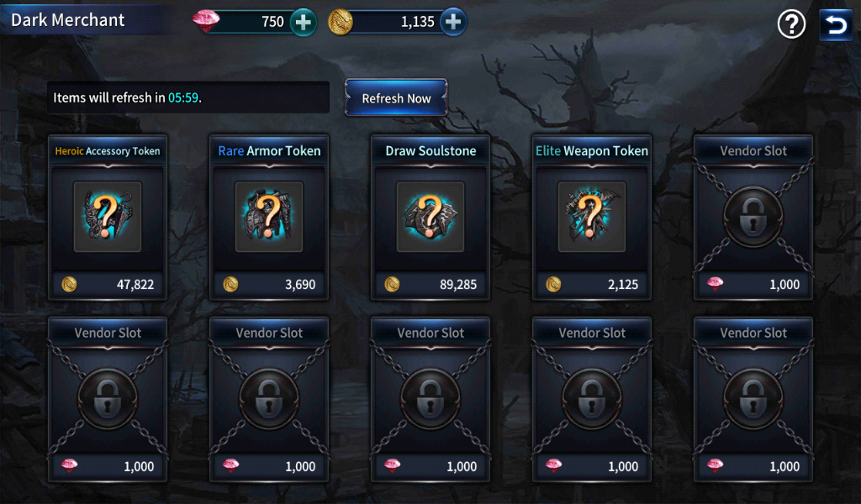Viewport: 861px width, 504px height.
Task: Buy Elite Weapon Token for 2,125 gold
Action: click(x=592, y=284)
